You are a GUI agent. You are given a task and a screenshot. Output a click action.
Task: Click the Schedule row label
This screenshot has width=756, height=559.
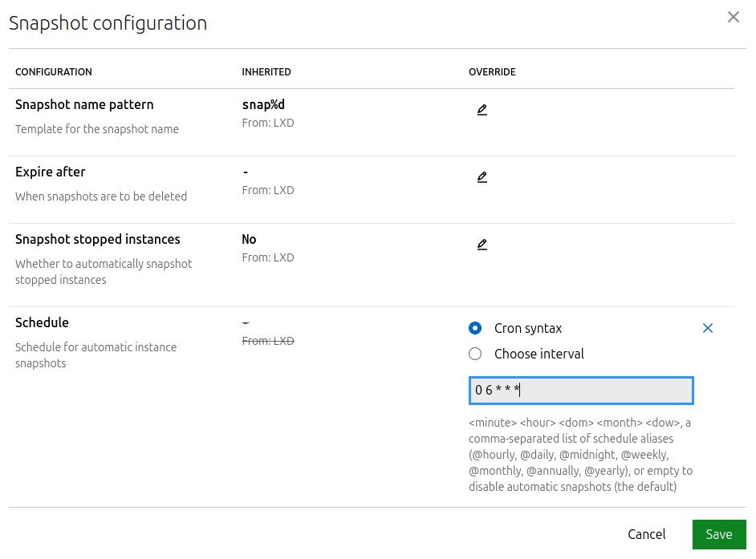pyautogui.click(x=42, y=323)
